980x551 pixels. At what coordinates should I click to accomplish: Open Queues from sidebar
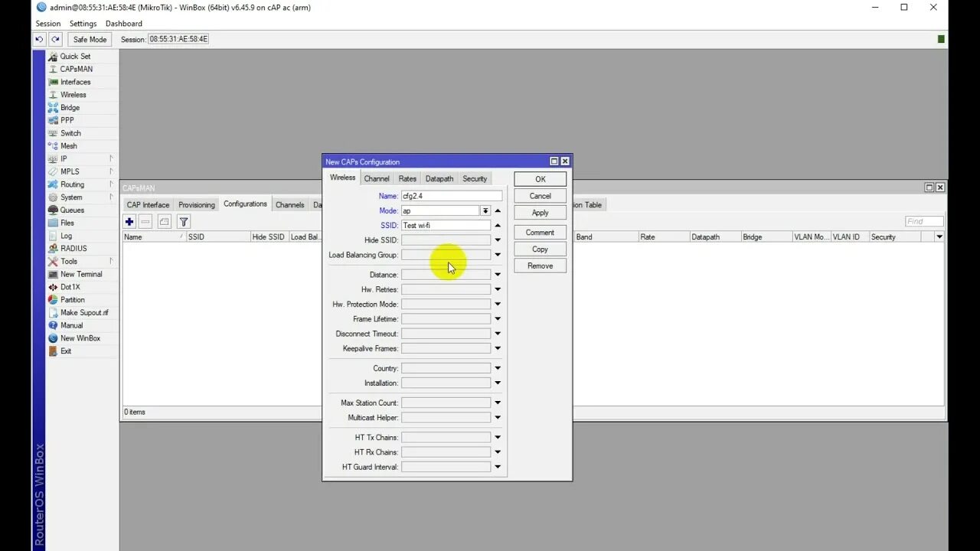tap(72, 210)
